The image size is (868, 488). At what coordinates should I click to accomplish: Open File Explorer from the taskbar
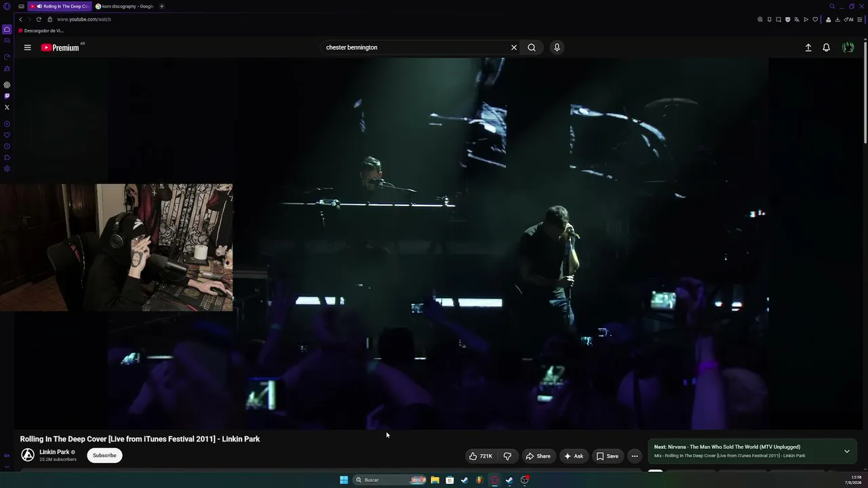pyautogui.click(x=435, y=480)
